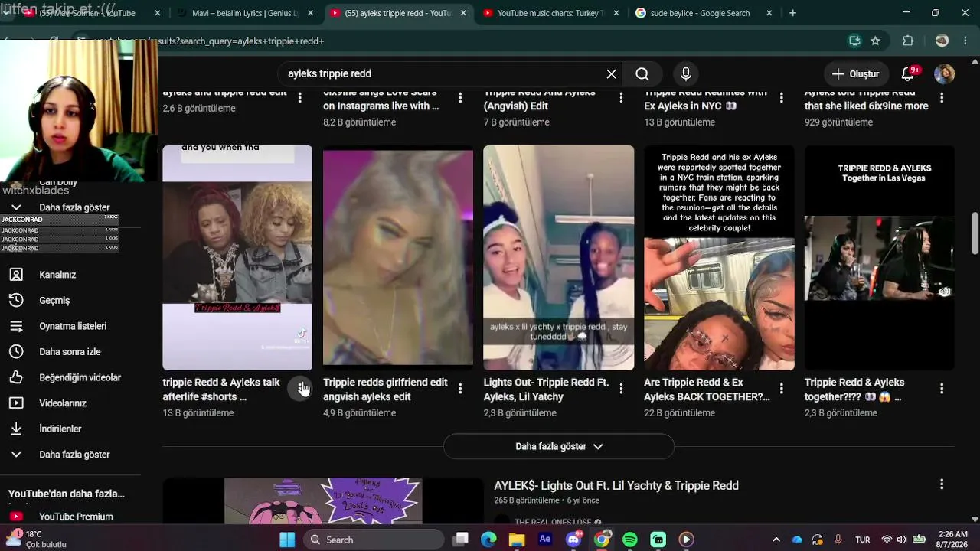
Task: Play the 'Trippie Redd & Ayleks' talk afterlife short thumbnail
Action: (237, 258)
